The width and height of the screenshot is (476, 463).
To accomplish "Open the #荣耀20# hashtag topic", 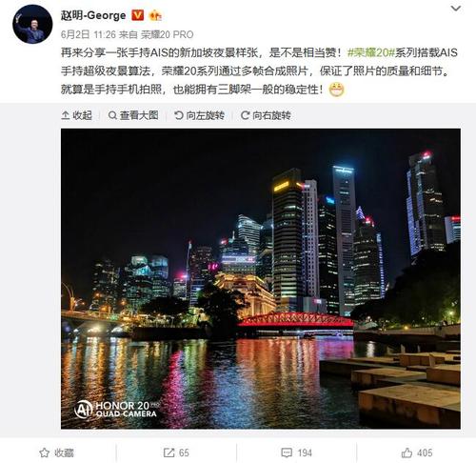I will point(370,52).
